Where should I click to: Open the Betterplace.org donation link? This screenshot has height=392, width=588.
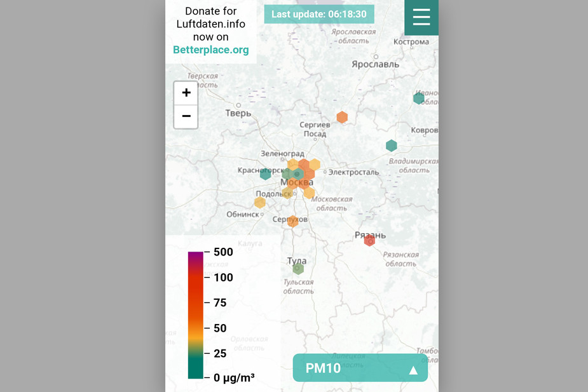pos(211,50)
